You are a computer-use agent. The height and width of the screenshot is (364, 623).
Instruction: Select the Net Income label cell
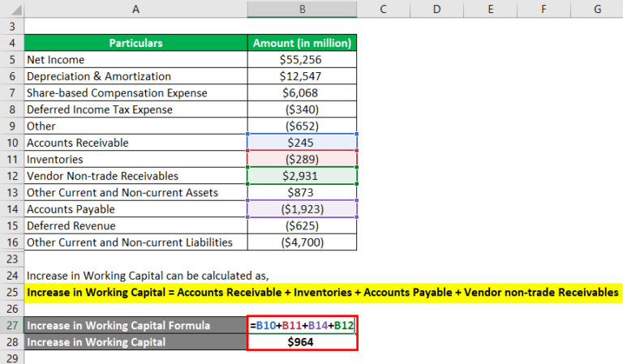point(135,59)
